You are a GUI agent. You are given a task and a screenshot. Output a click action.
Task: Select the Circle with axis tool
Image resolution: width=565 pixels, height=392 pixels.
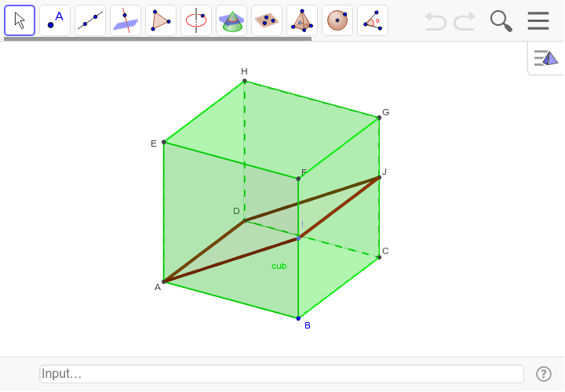coord(196,20)
